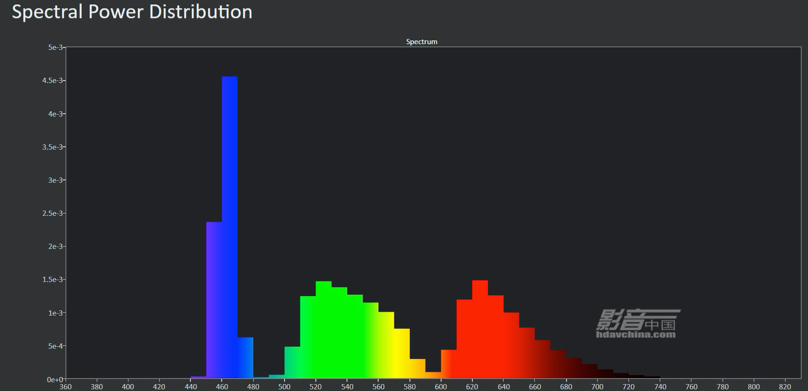This screenshot has height=391, width=808.
Task: Click the green peak bar near 525 nm
Action: (324, 330)
